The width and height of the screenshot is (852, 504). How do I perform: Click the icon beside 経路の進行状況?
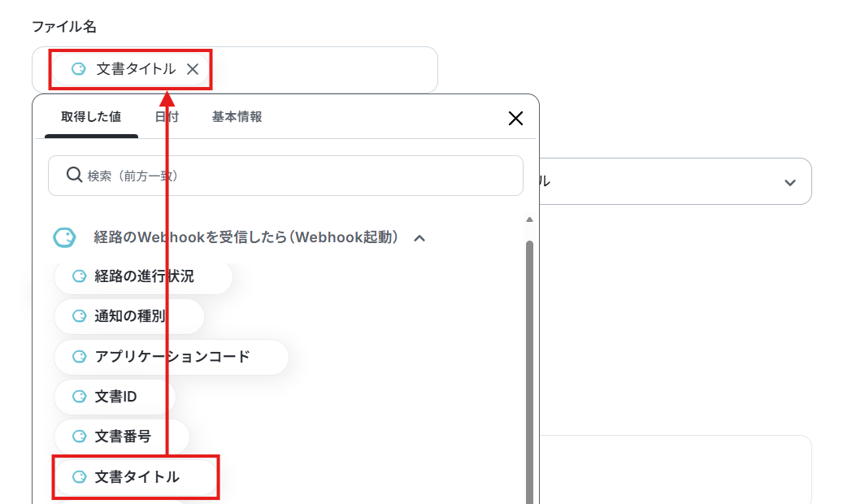80,276
